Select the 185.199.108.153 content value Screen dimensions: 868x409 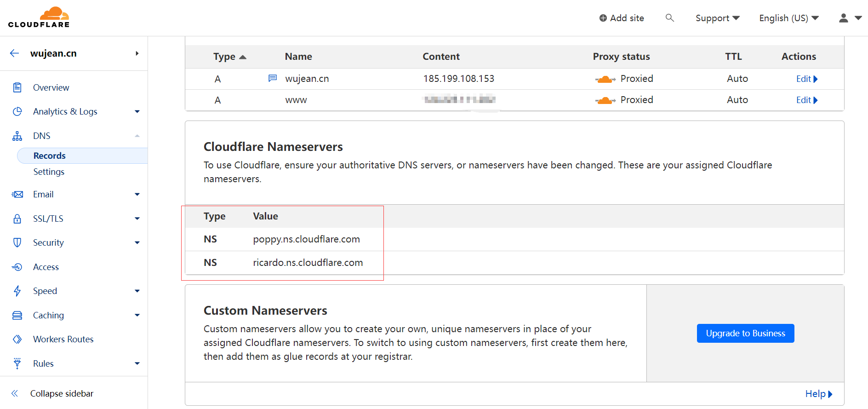pyautogui.click(x=459, y=79)
